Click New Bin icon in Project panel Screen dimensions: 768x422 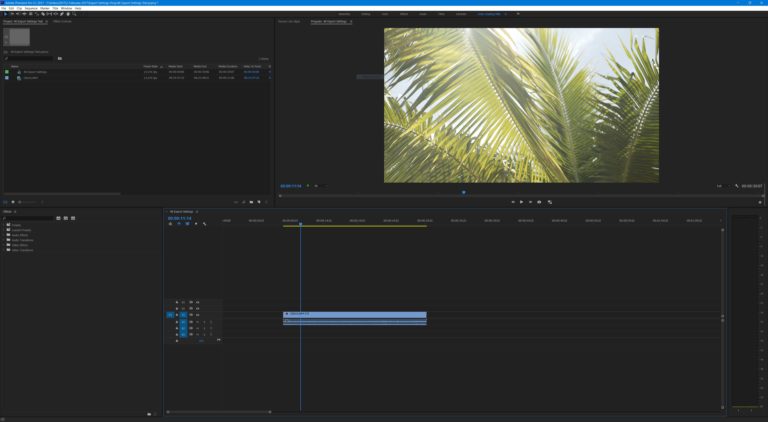click(251, 202)
